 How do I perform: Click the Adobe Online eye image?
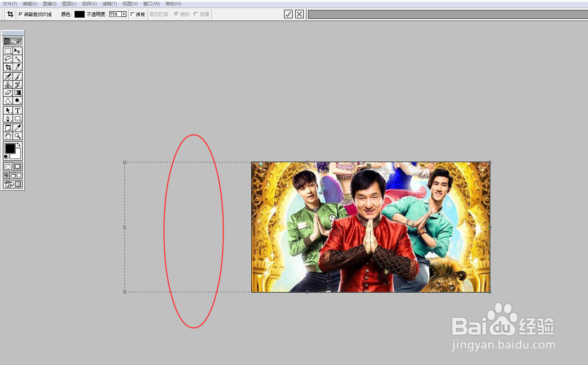(13, 41)
